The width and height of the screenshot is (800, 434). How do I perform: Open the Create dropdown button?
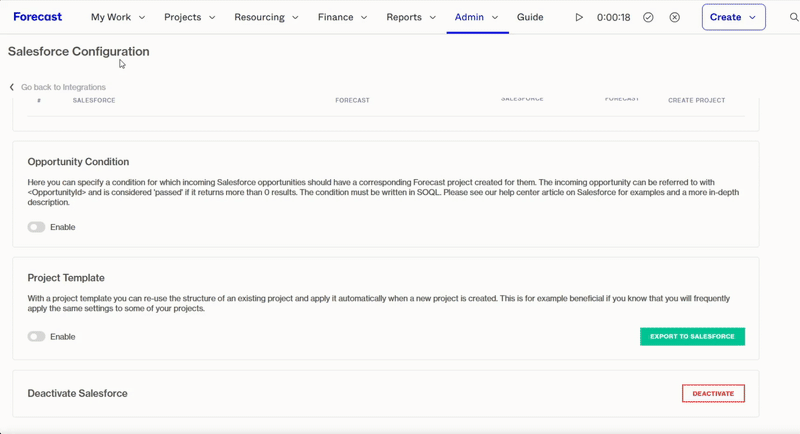(733, 17)
